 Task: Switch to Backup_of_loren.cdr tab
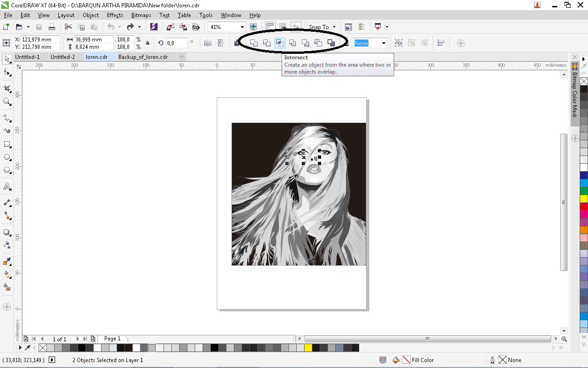pos(143,57)
